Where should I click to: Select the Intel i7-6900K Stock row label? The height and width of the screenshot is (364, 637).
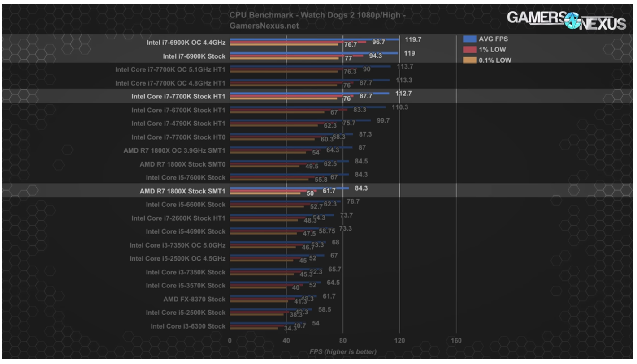(x=194, y=56)
